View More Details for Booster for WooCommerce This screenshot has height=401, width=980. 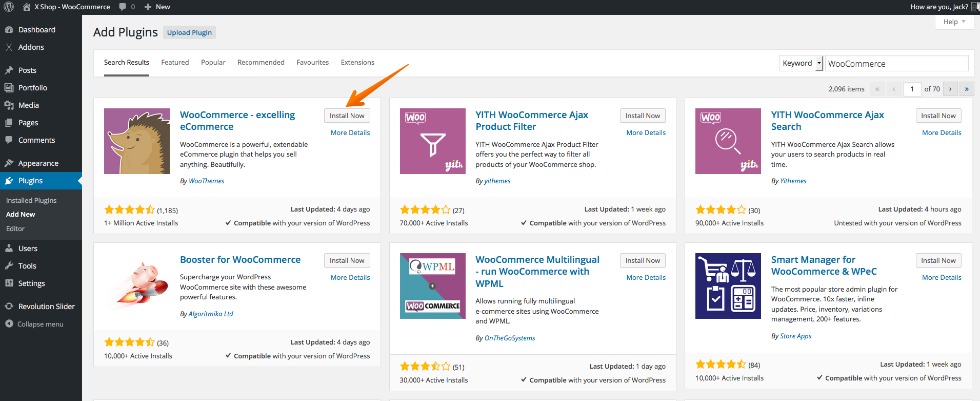350,277
